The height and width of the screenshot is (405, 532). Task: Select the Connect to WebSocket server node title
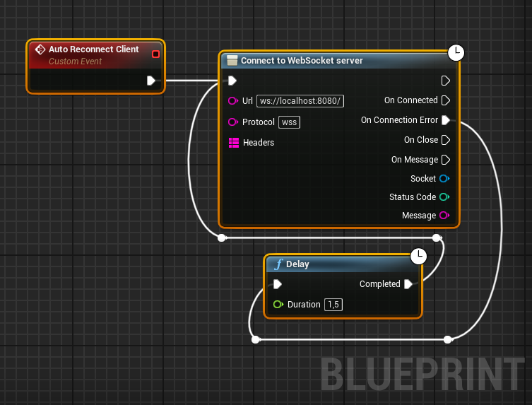(302, 60)
